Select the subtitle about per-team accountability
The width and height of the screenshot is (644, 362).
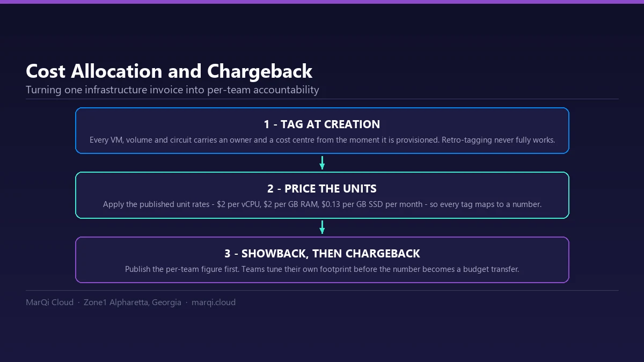coord(172,90)
